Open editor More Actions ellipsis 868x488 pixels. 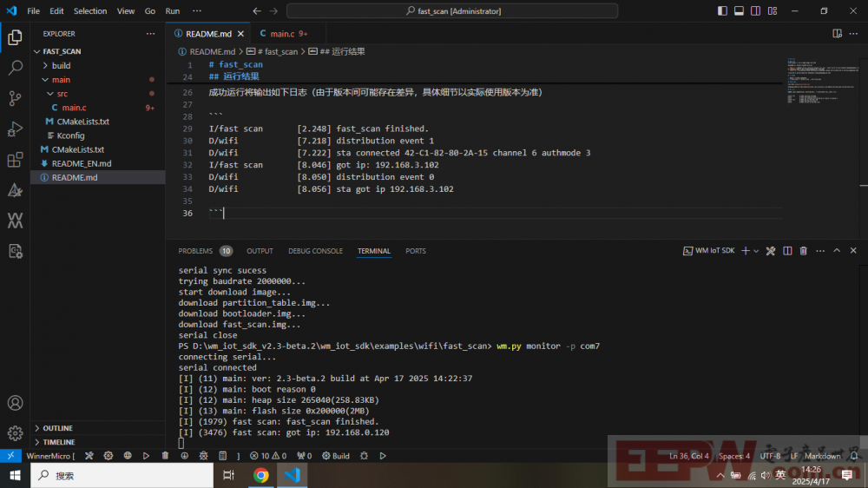pyautogui.click(x=853, y=34)
